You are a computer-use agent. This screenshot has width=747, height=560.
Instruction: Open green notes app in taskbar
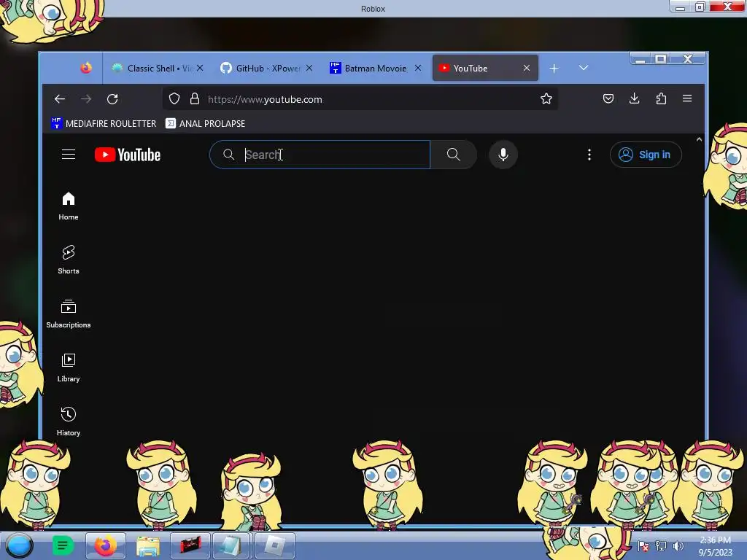click(63, 545)
